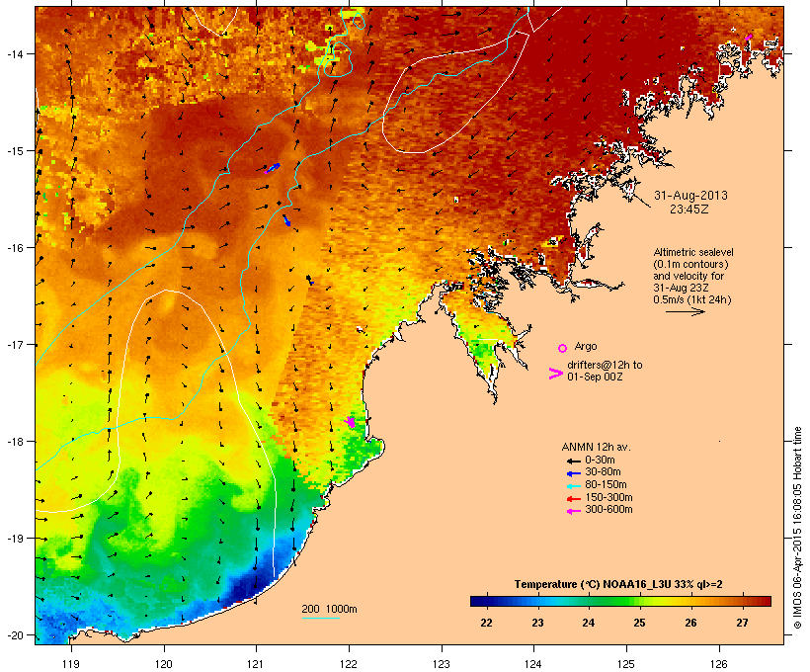Click latitude axis label -17

pyautogui.click(x=15, y=344)
